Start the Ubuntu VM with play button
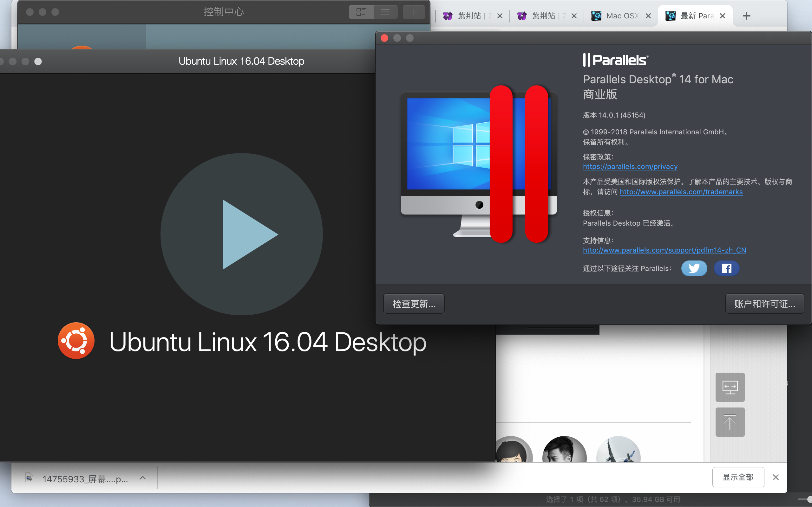The width and height of the screenshot is (812, 507). tap(242, 234)
